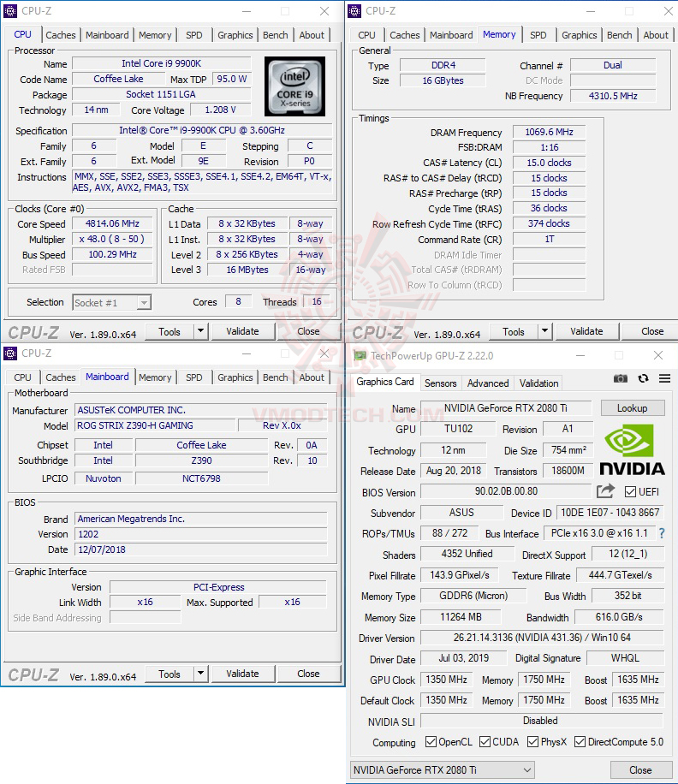Open Tools dropdown arrow in CPU window
Viewport: 678px width, 784px height.
[200, 331]
